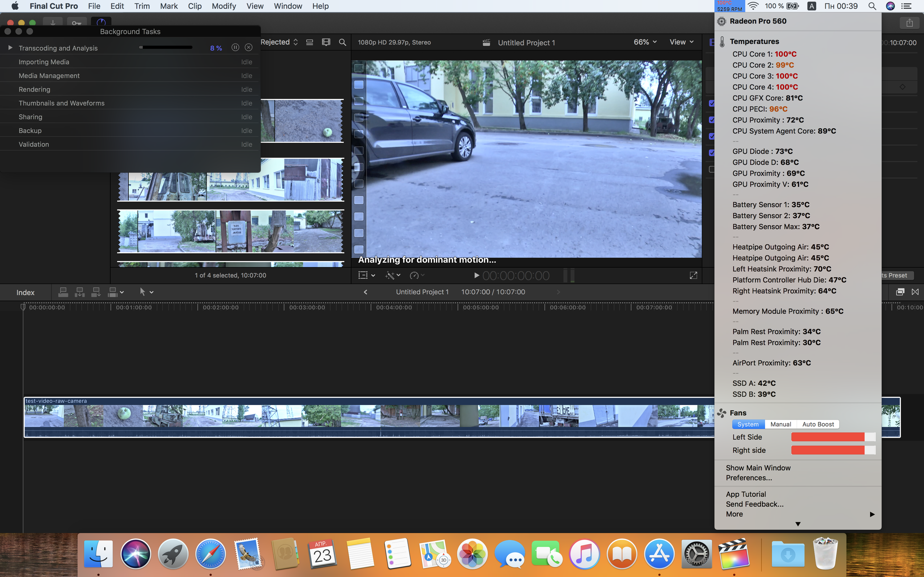Click the timeline Index button
Screen dimensions: 924x577
pos(25,292)
